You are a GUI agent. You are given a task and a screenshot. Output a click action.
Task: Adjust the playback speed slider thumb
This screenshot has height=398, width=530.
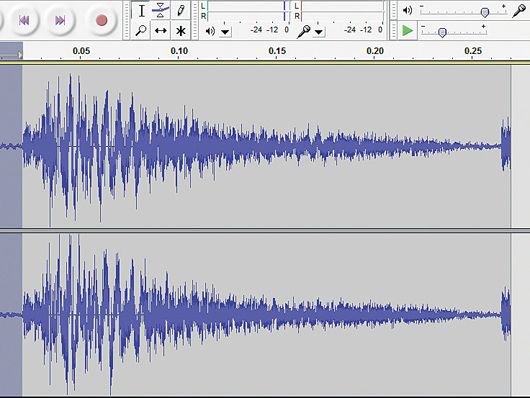point(442,32)
